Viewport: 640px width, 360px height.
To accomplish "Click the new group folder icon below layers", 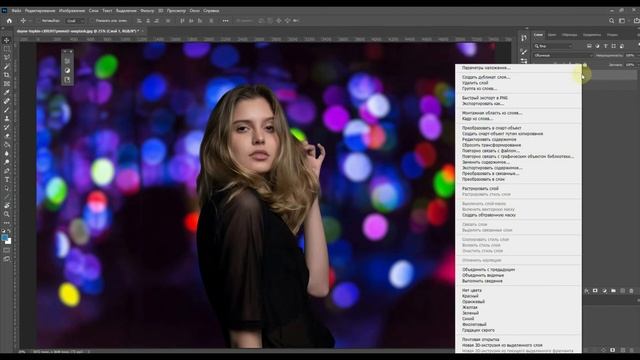I will [x=613, y=291].
